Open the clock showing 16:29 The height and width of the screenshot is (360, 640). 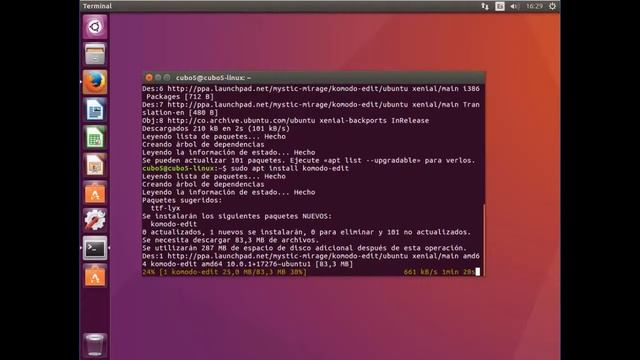534,6
